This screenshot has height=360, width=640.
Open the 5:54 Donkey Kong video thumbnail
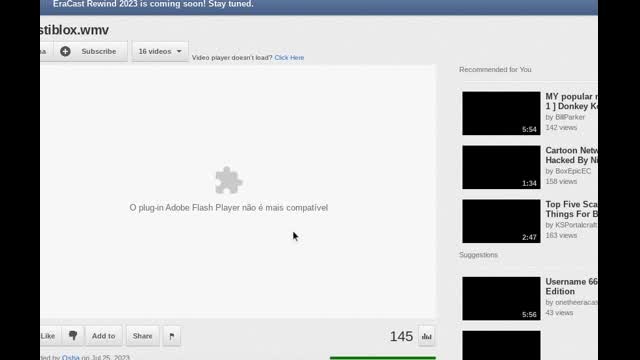tap(501, 113)
